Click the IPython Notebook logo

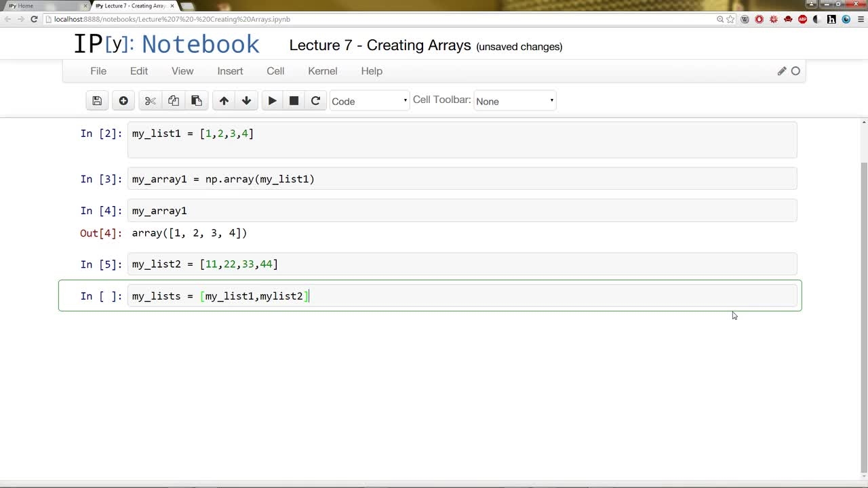pyautogui.click(x=166, y=44)
